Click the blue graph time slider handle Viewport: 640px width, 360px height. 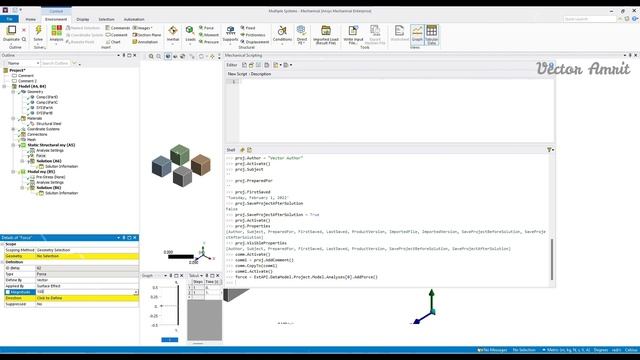(x=169, y=340)
